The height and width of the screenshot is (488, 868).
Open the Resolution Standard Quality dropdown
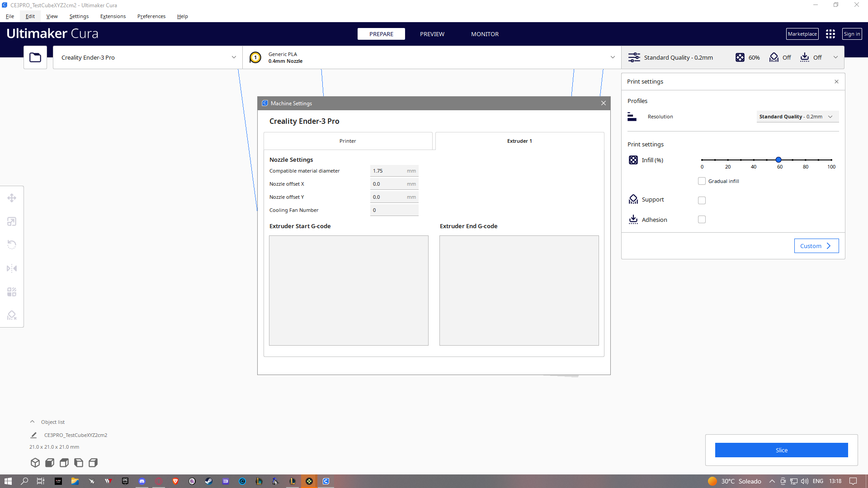pos(797,117)
